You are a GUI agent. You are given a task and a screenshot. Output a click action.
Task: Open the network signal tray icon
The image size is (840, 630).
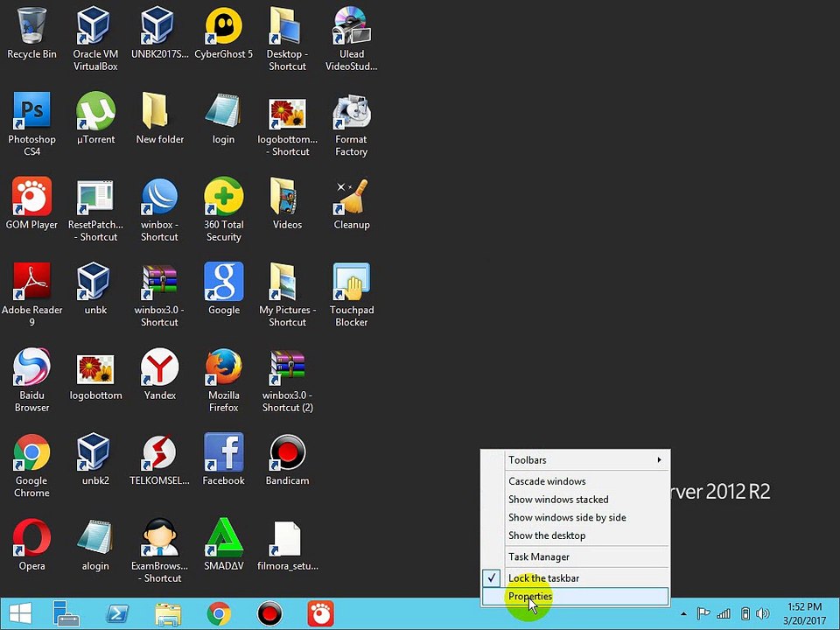[724, 614]
